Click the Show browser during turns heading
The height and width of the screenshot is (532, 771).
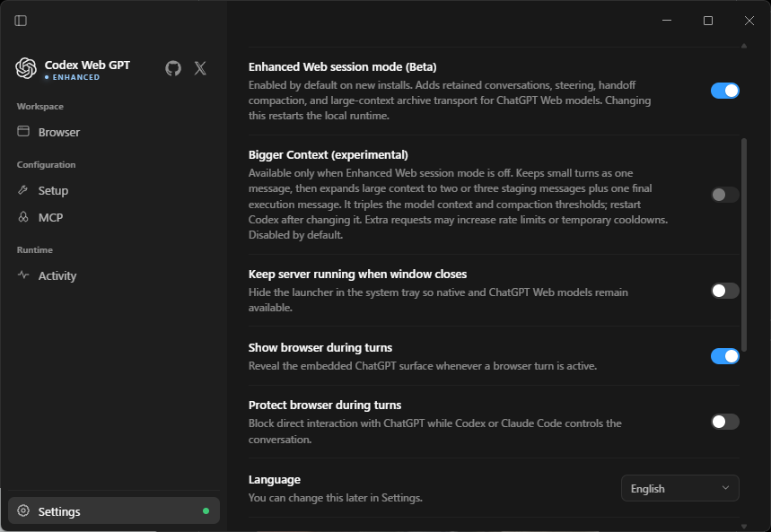coord(320,347)
